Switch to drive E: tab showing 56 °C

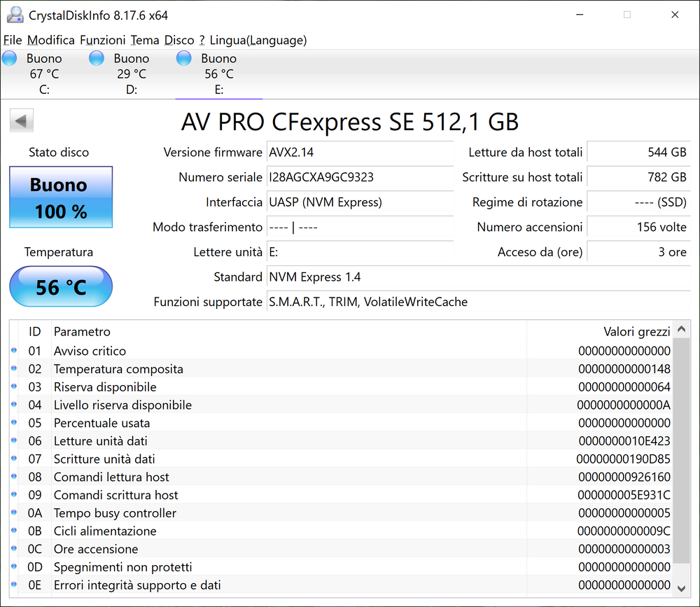pos(218,74)
